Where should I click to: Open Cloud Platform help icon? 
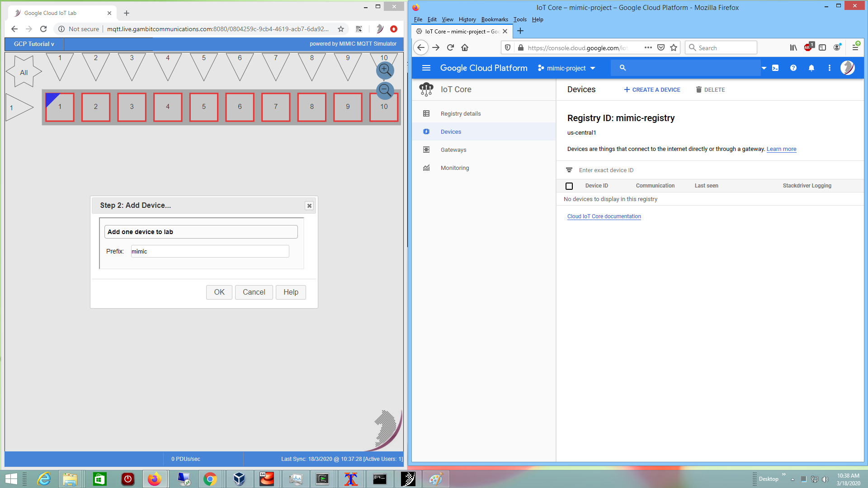pyautogui.click(x=793, y=68)
